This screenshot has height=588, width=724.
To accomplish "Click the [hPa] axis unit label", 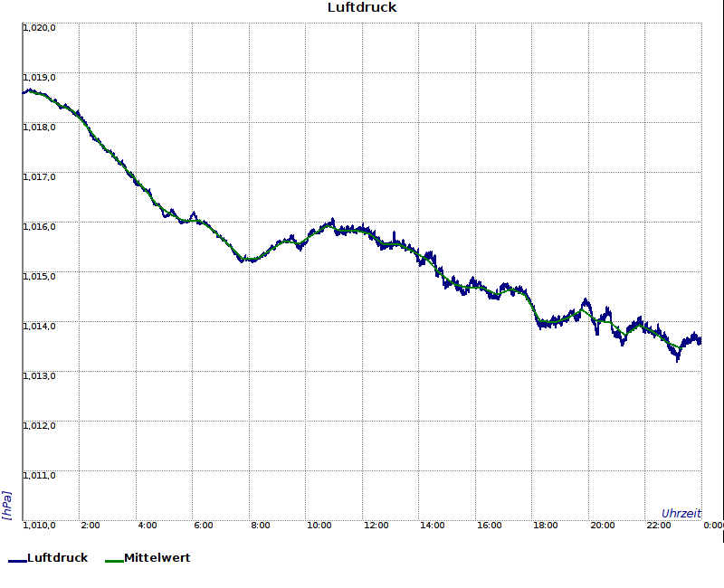I will [7, 506].
